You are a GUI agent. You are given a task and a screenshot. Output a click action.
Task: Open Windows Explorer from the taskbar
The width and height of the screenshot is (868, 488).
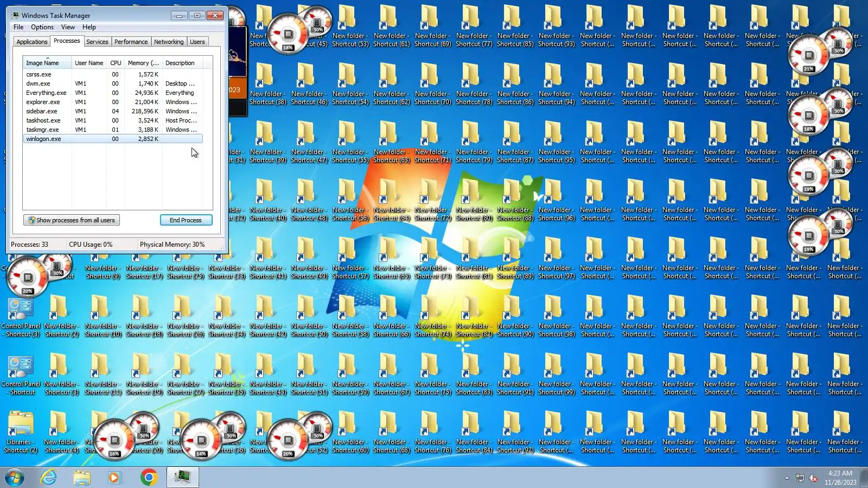click(x=82, y=477)
